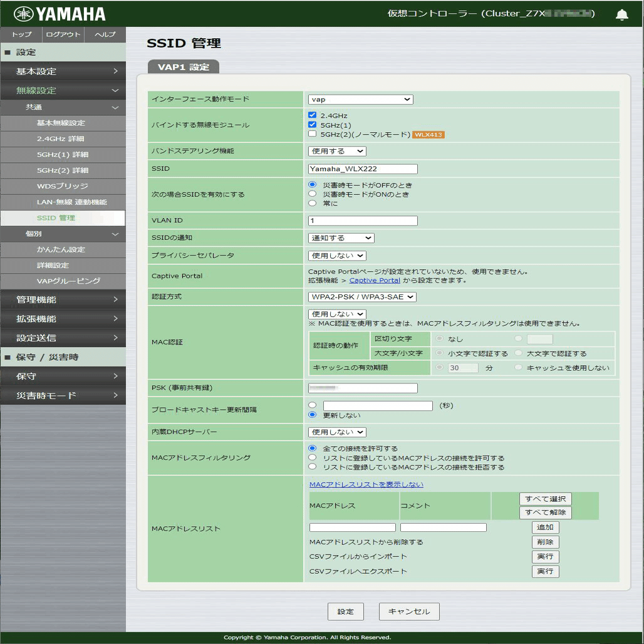Select the MAC address deny list radio option
Screen dimensions: 644x644
click(x=313, y=465)
